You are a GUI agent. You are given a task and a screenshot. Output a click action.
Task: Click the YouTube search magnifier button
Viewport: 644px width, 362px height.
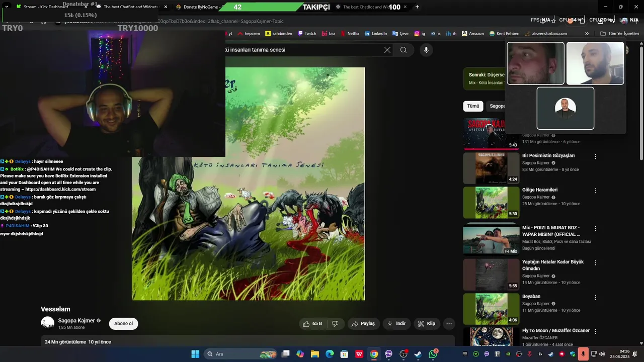pos(404,50)
